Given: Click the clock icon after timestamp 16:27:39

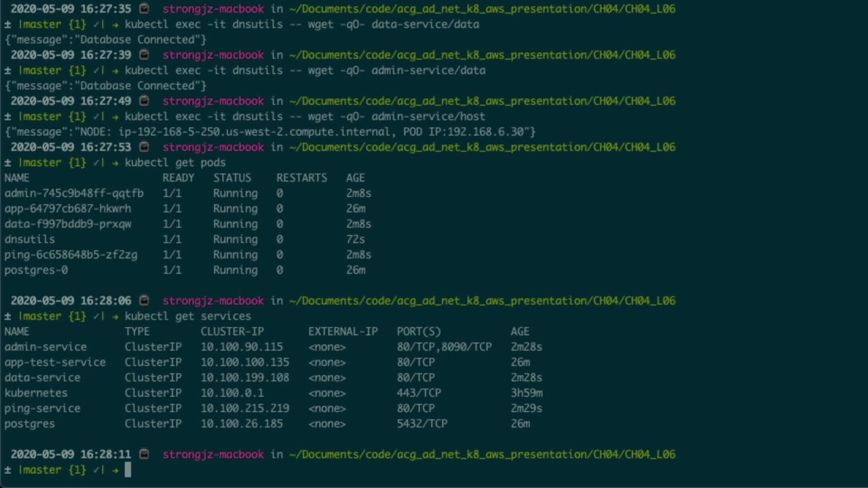Looking at the screenshot, I should pyautogui.click(x=144, y=55).
